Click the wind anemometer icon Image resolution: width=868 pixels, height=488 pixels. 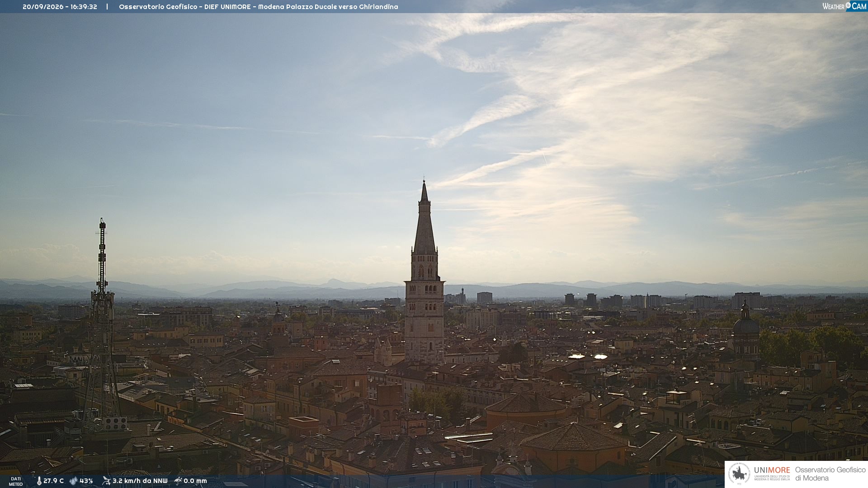coord(106,481)
